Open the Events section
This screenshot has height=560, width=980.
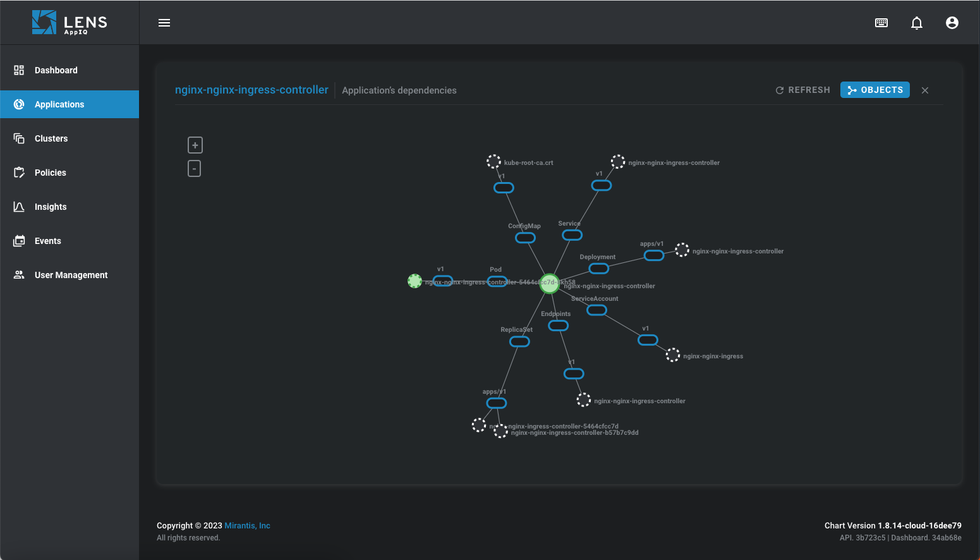click(x=70, y=241)
